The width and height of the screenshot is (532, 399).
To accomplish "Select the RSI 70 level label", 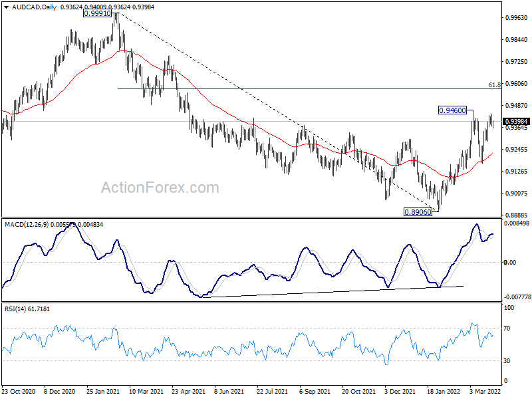I will [x=507, y=329].
